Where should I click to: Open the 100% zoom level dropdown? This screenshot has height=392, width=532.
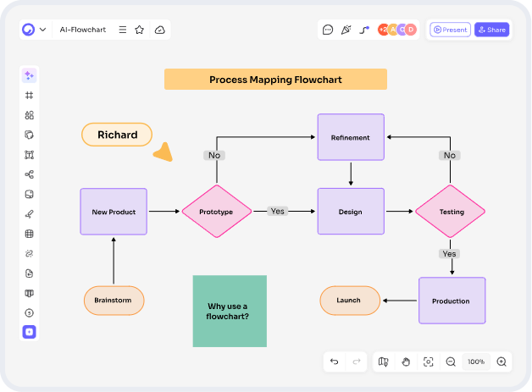pyautogui.click(x=476, y=362)
